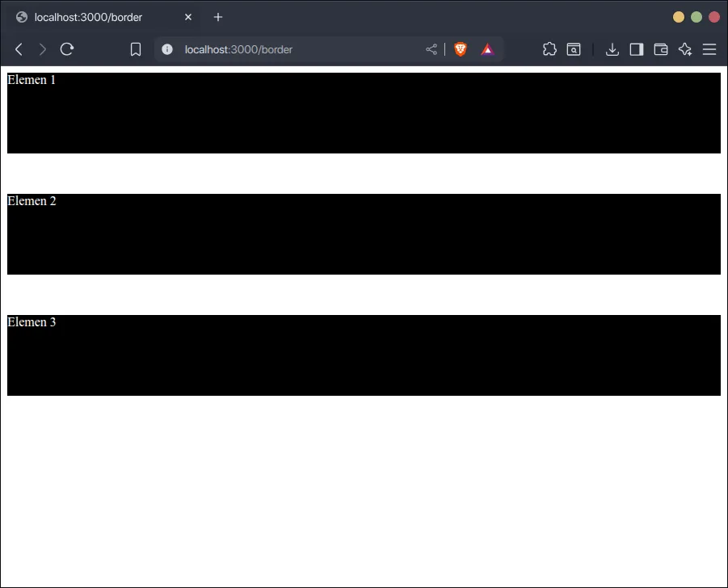Launch Leo AI assistant icon

[685, 49]
